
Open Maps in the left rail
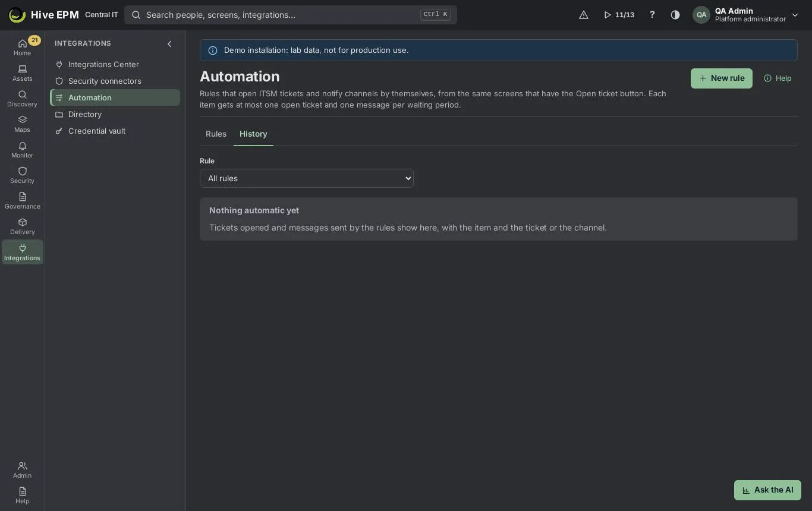pyautogui.click(x=22, y=124)
